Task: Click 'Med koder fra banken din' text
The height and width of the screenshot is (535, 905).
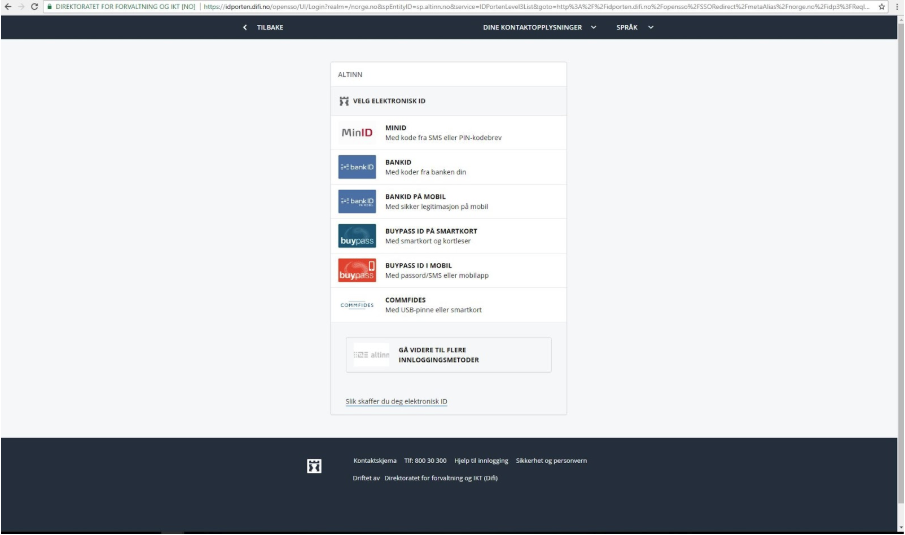Action: coord(425,172)
